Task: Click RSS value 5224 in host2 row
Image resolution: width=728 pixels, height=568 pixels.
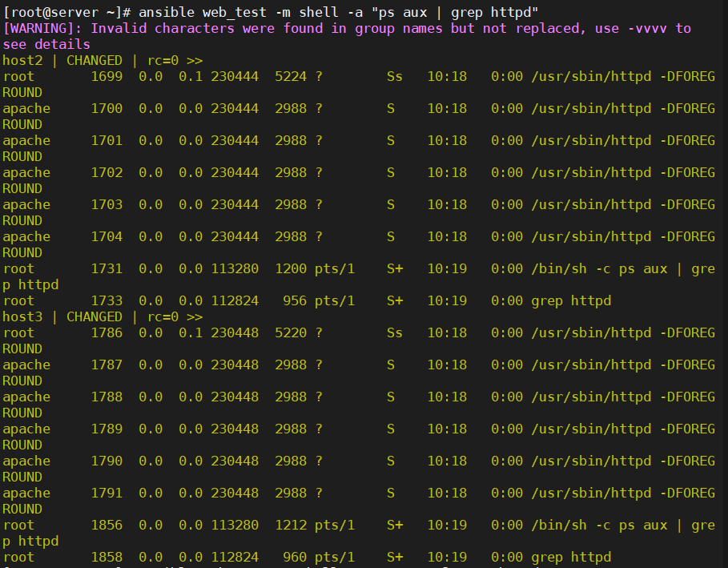Action: pyautogui.click(x=291, y=77)
